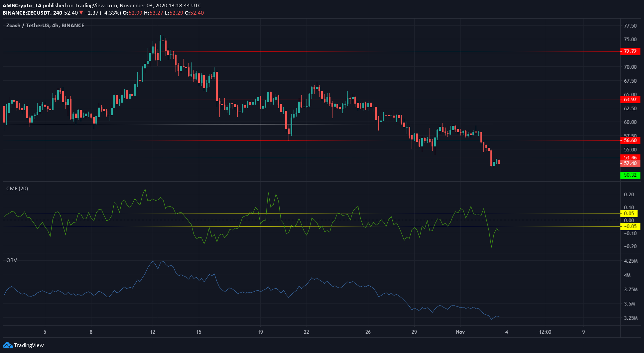
Task: Select the red 72.72 price label
Action: click(630, 51)
